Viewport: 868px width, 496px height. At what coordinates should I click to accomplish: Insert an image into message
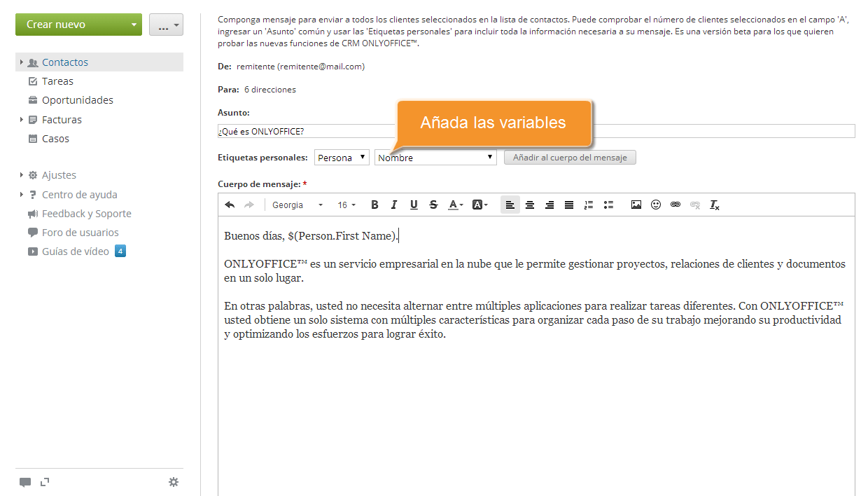pyautogui.click(x=636, y=205)
